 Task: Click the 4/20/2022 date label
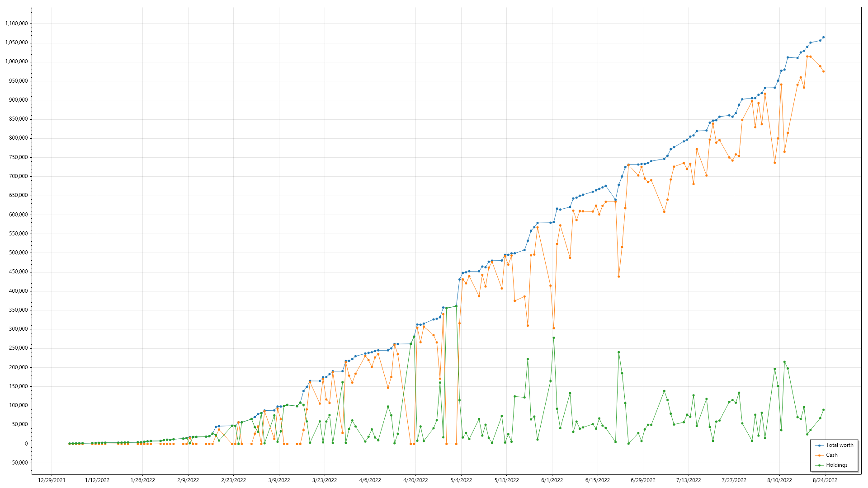point(415,480)
